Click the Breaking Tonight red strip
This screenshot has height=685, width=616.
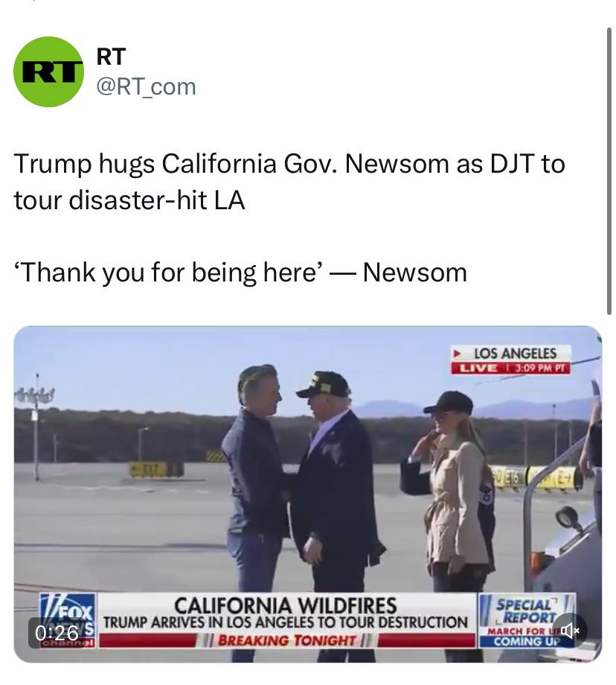point(287,640)
